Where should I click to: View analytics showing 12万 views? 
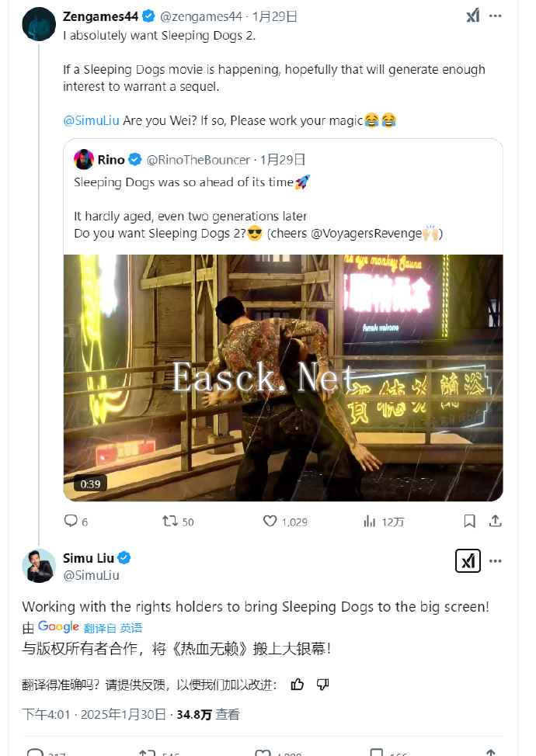[x=384, y=521]
